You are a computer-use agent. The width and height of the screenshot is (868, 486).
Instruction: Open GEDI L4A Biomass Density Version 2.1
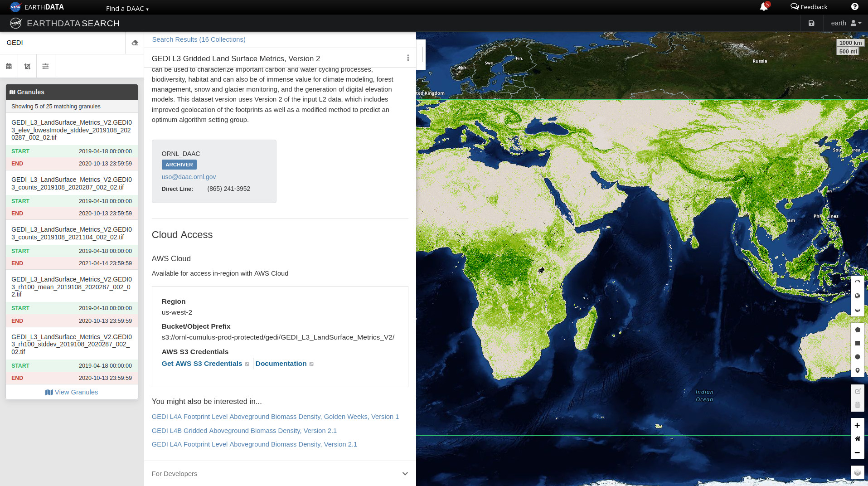(254, 444)
